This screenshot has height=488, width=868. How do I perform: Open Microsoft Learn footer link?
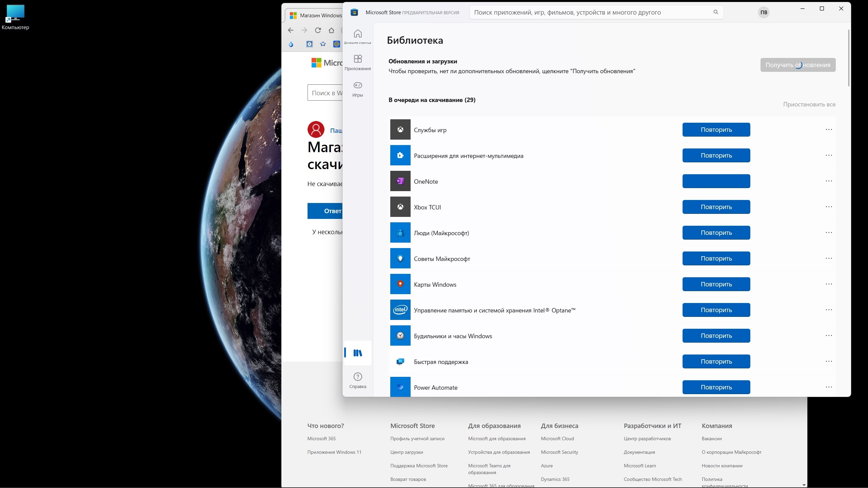click(x=640, y=466)
